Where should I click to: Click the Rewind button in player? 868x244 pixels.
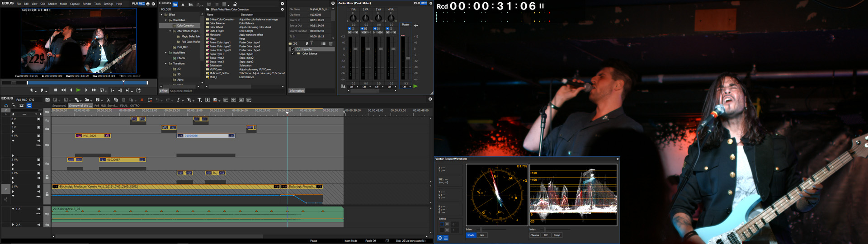[x=63, y=90]
